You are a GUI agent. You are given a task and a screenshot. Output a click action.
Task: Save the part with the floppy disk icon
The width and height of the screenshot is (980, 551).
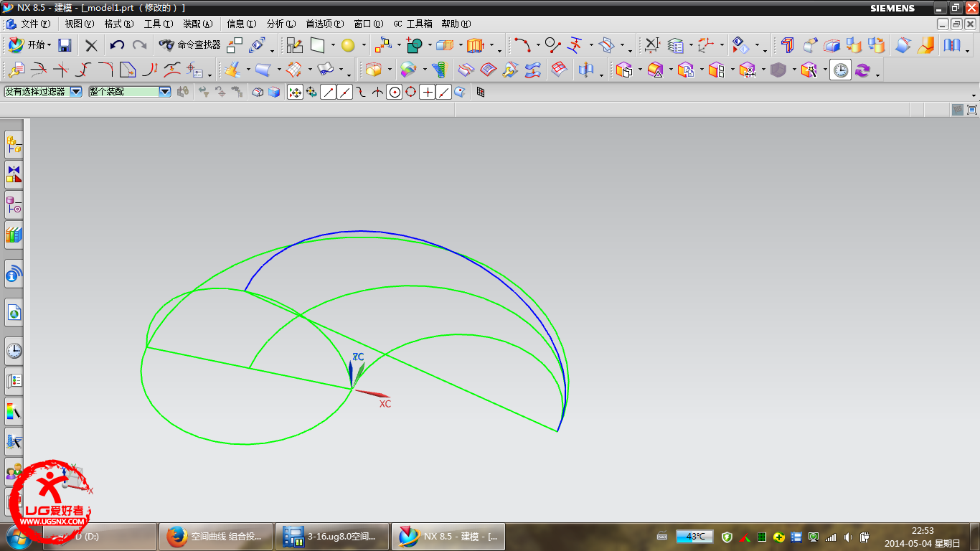click(65, 45)
